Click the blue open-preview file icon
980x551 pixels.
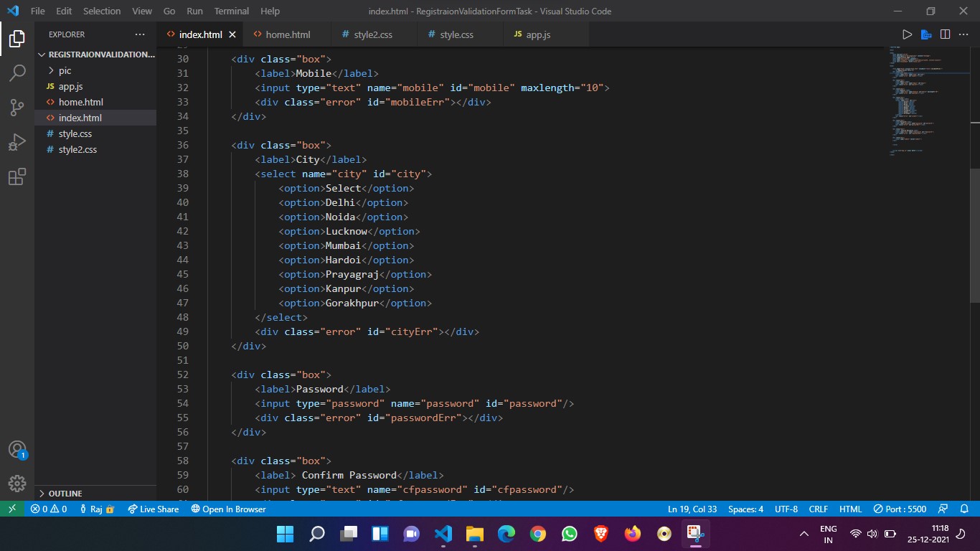(x=926, y=34)
